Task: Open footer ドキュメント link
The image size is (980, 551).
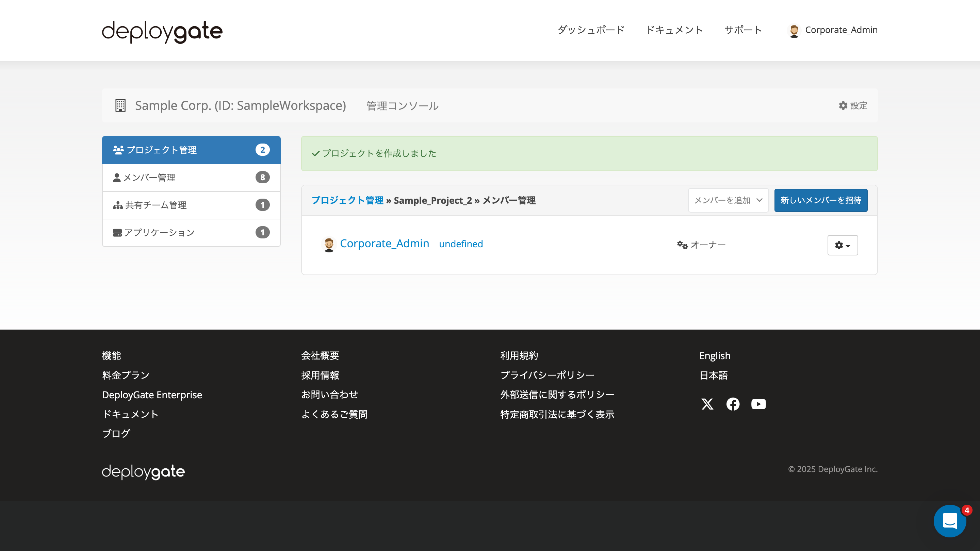Action: (130, 414)
